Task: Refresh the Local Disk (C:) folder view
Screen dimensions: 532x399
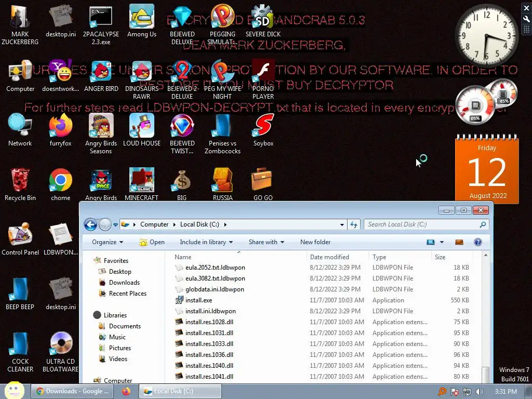Action: click(353, 224)
